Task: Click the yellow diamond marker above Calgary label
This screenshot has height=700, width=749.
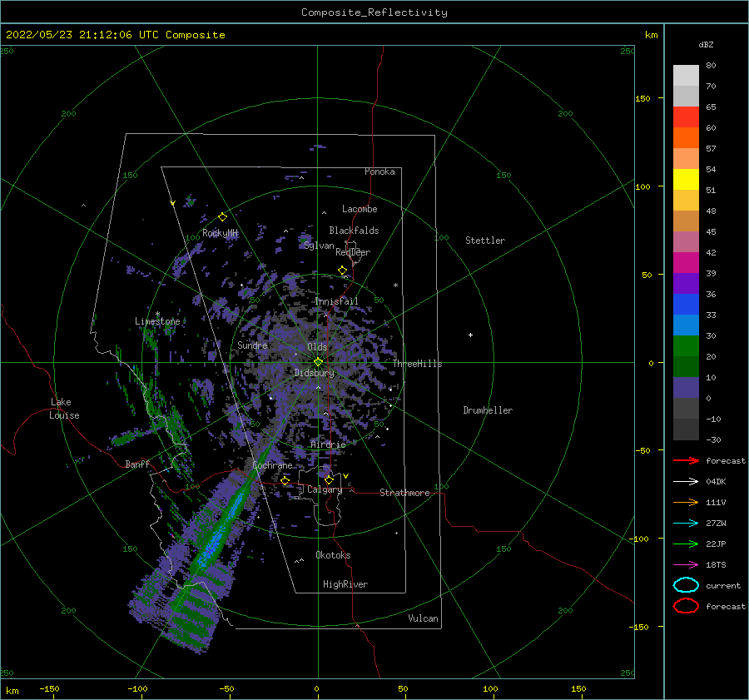Action: pyautogui.click(x=329, y=479)
